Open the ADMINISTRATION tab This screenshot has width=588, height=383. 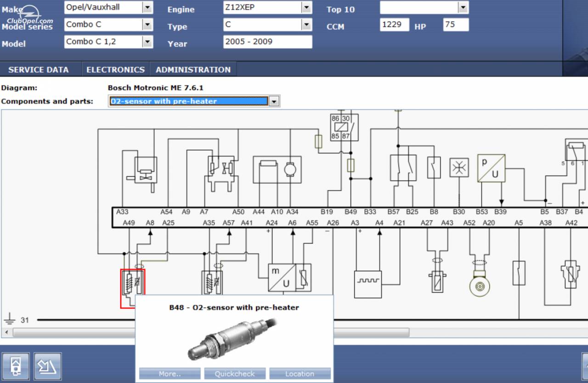pyautogui.click(x=193, y=70)
